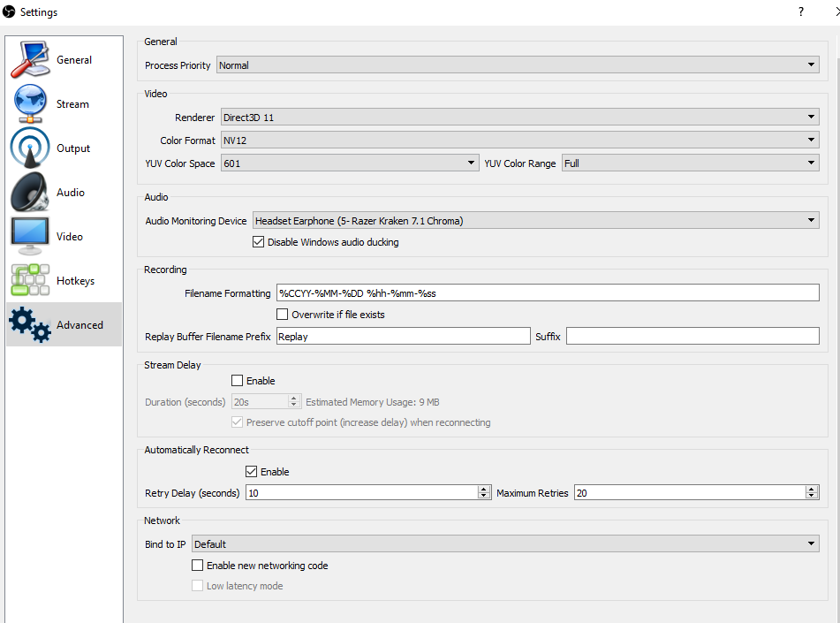Open the YUV Color Space 601 dropdown
The height and width of the screenshot is (623, 840).
point(350,163)
